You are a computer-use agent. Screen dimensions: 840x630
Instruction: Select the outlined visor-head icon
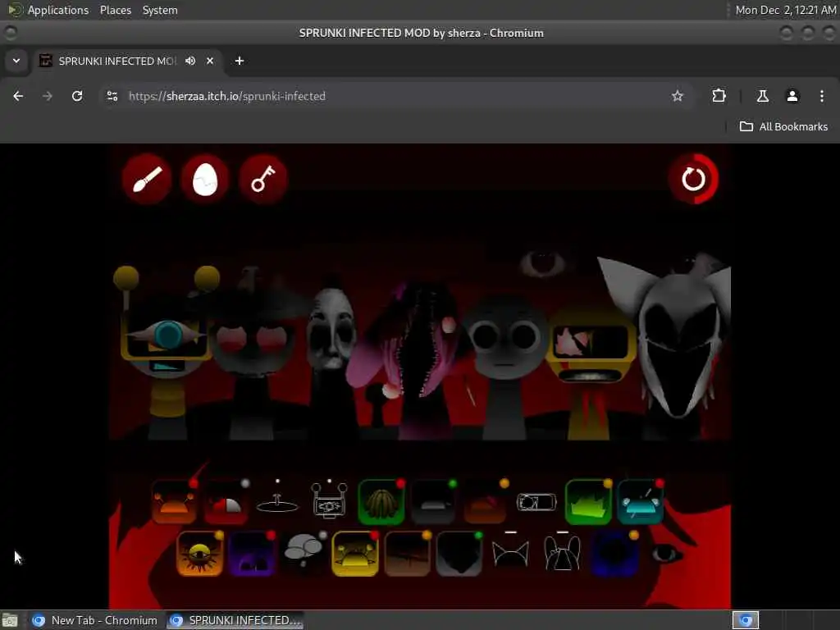536,502
